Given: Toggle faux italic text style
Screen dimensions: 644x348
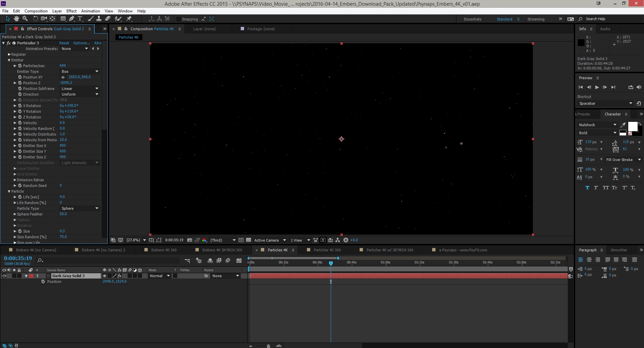Looking at the screenshot, I should click(x=596, y=188).
